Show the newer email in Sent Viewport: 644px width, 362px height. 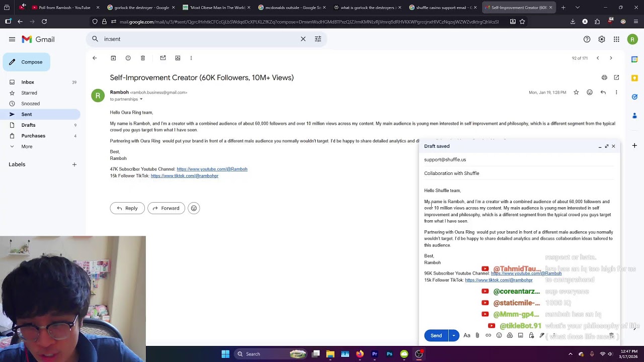tap(598, 58)
